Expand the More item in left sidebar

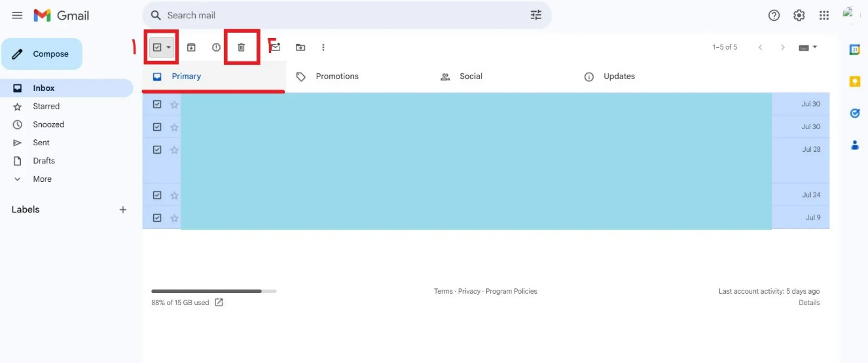[42, 179]
